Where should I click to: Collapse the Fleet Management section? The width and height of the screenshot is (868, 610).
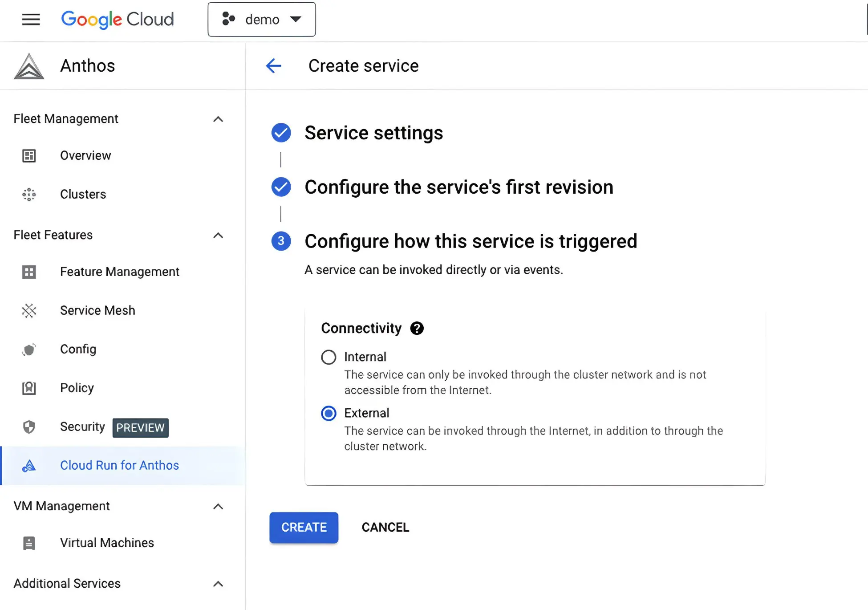218,119
